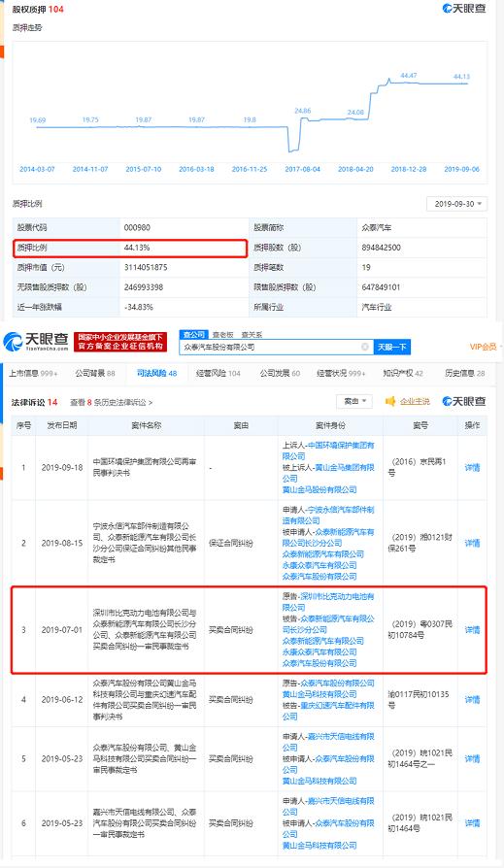The image size is (504, 868).
Task: View the 8 historical lawsuits link
Action: click(111, 403)
